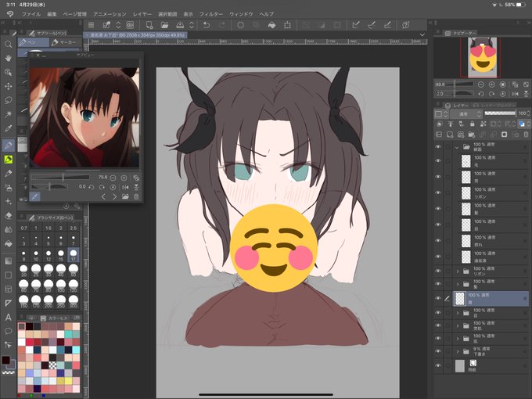Screen dimensions: 532x399
Task: Switch to the マーカー sub tool tab
Action: point(65,42)
